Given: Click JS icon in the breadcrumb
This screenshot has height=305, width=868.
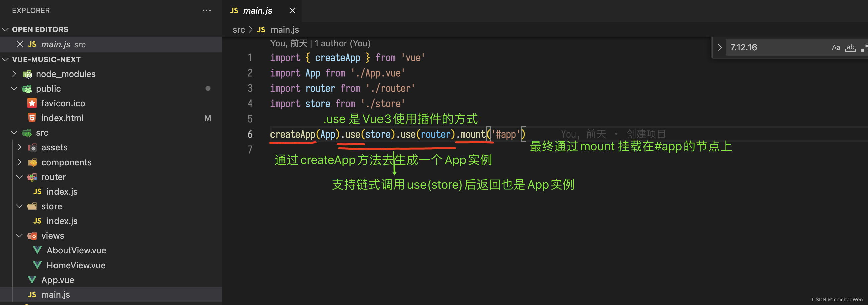Looking at the screenshot, I should click(x=261, y=30).
